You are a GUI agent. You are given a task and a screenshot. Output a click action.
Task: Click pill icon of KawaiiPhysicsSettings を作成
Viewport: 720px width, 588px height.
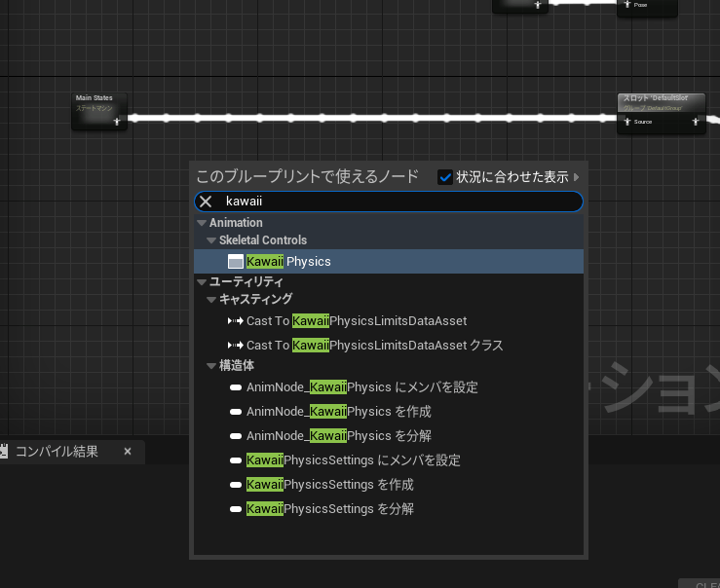tap(236, 485)
